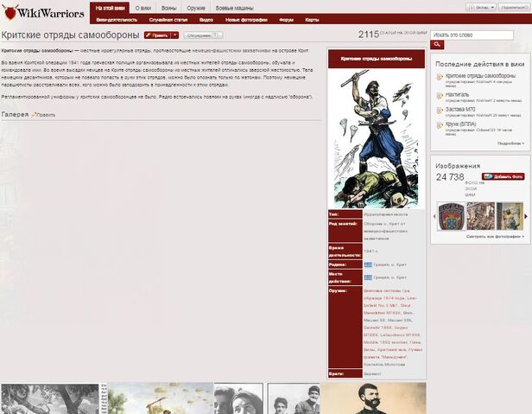Click the page title Критские отряды самообороны
This screenshot has width=532, height=414.
[70, 35]
